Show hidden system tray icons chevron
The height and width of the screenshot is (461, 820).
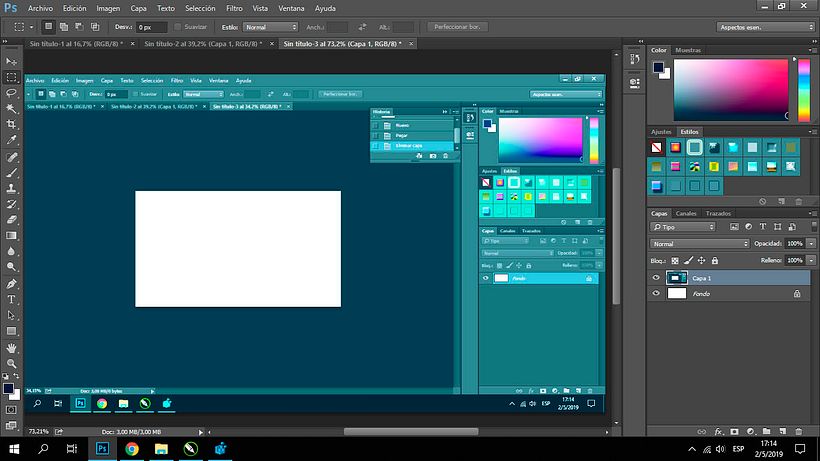692,449
